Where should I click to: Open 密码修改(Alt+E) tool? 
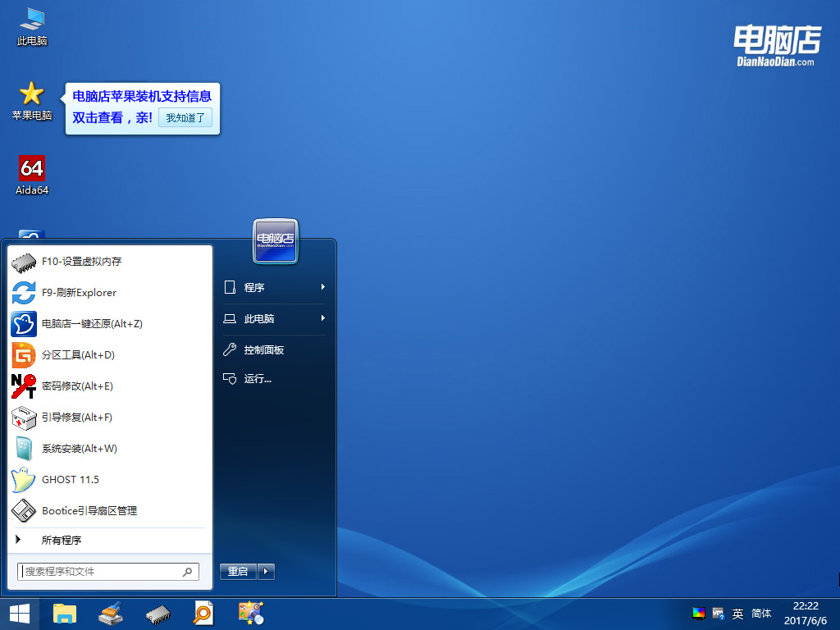click(110, 386)
